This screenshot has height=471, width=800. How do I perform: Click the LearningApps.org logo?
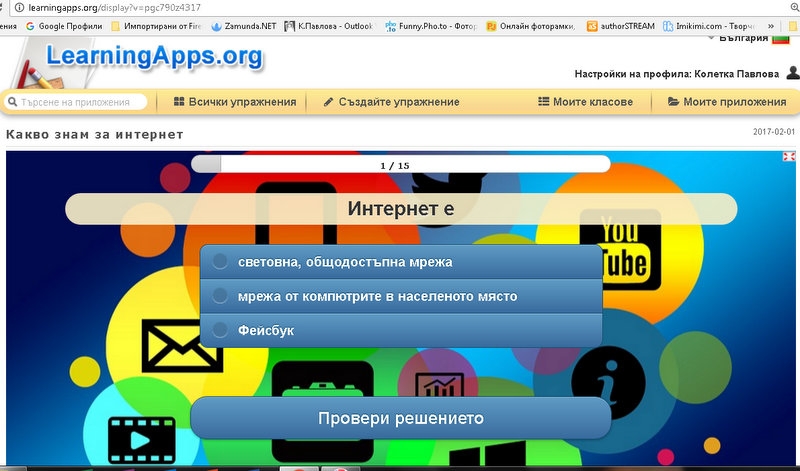(x=154, y=56)
